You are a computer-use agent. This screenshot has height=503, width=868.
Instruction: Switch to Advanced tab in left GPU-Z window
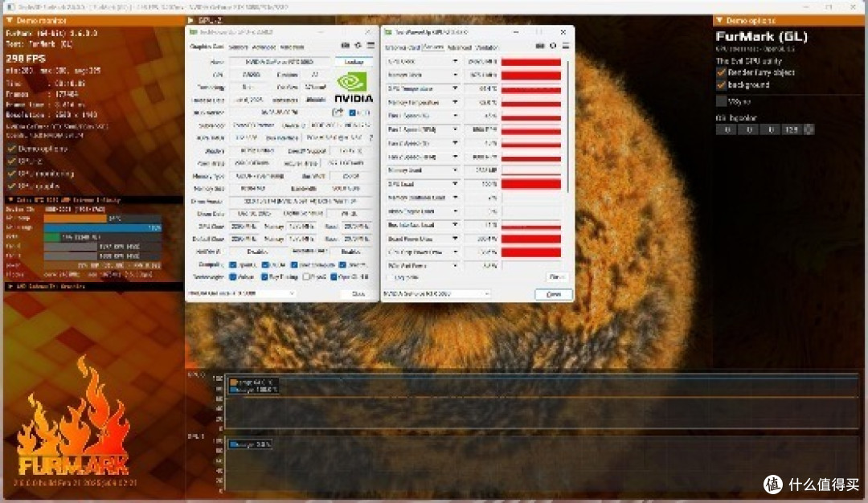click(x=264, y=47)
